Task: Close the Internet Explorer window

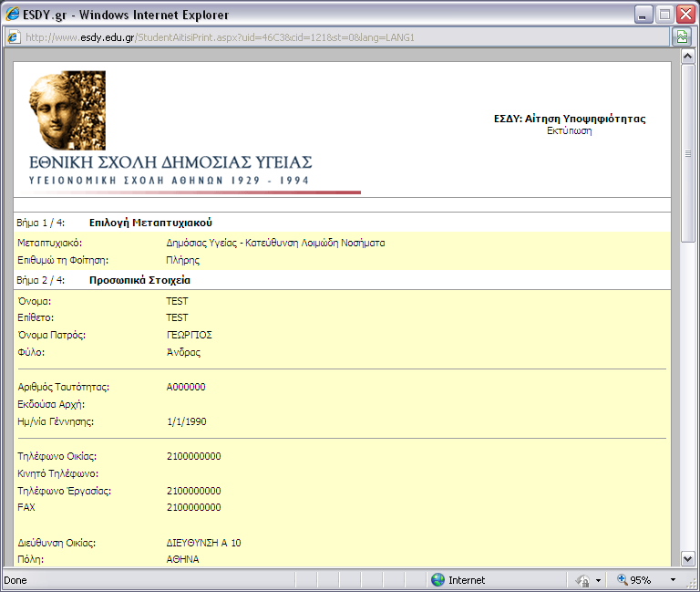Action: tap(685, 15)
